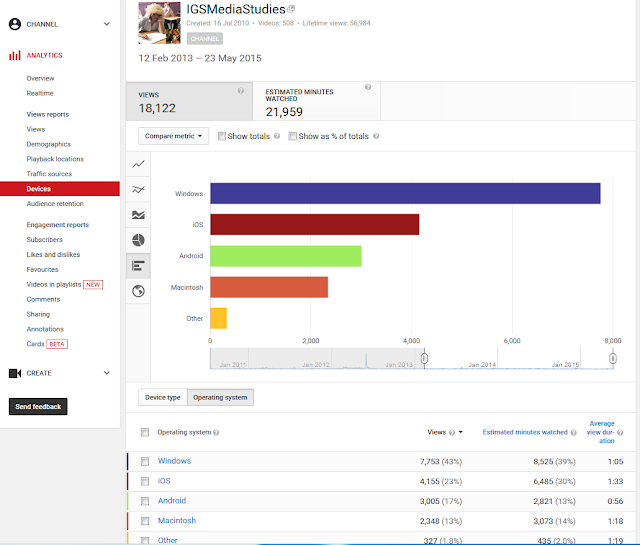Click the gray CHANNEL badge
640x545 pixels.
204,39
